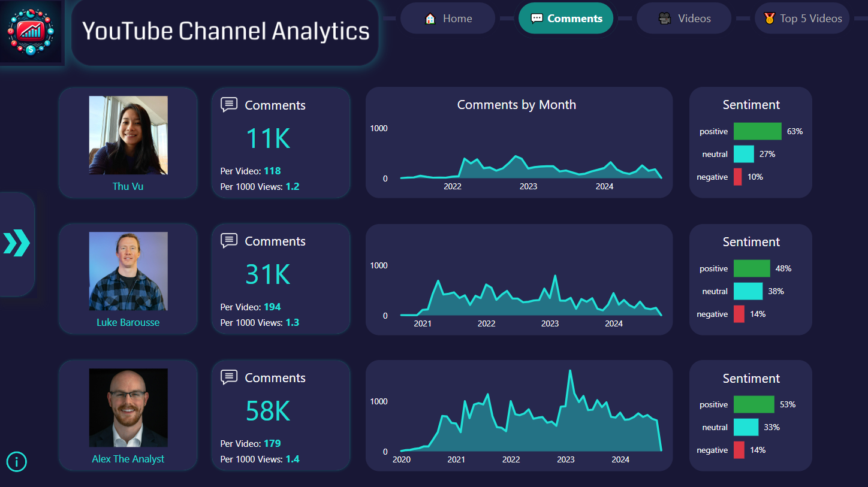Image resolution: width=868 pixels, height=487 pixels.
Task: Click the YouTube analytics logo icon
Action: pyautogui.click(x=31, y=31)
